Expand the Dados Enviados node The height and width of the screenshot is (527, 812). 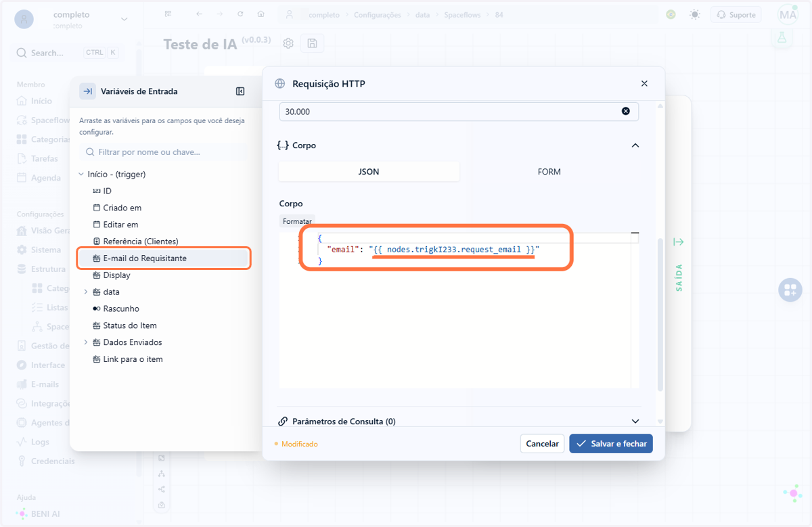coord(85,342)
